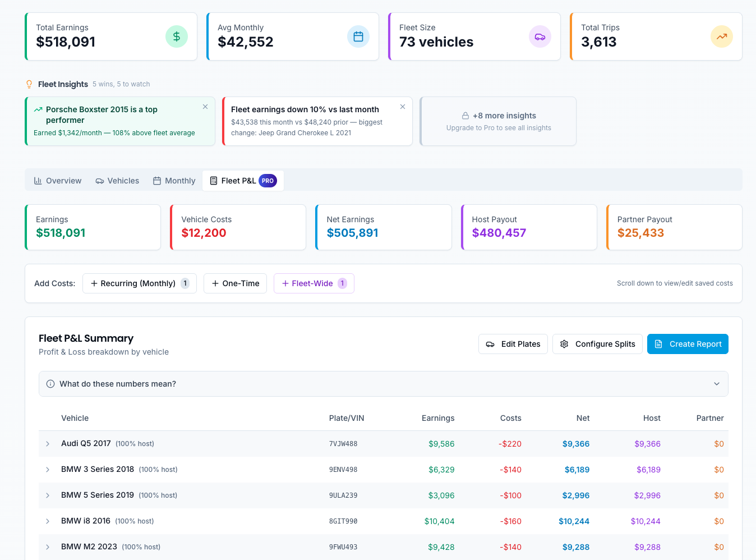Screen dimensions: 756x560
Task: Click the $10,404 earnings for BMW i8
Action: click(x=439, y=521)
